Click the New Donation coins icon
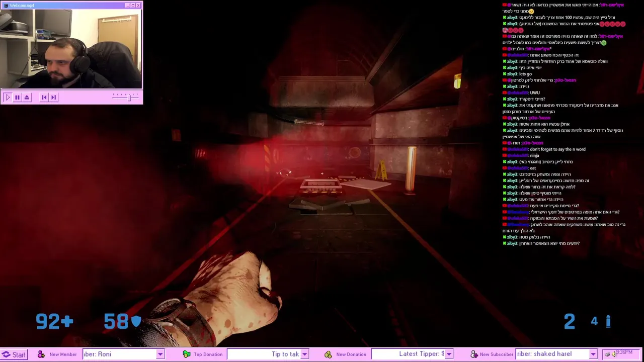The height and width of the screenshot is (362, 644). click(x=328, y=354)
